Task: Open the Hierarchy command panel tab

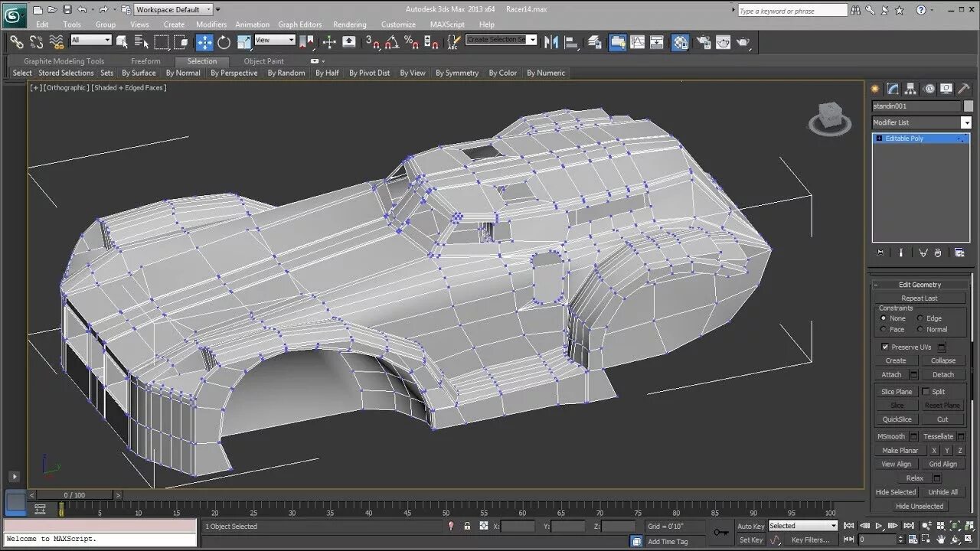Action: (x=910, y=89)
